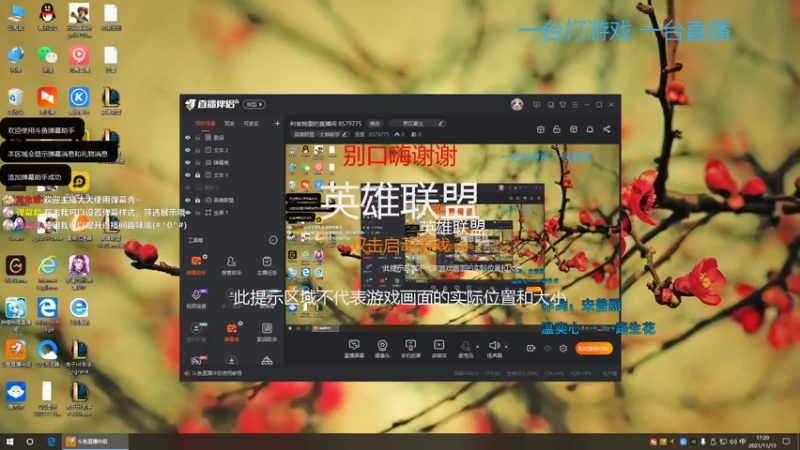This screenshot has width=800, height=450.
Task: Open the 主播任务 tool
Action: [x=266, y=265]
